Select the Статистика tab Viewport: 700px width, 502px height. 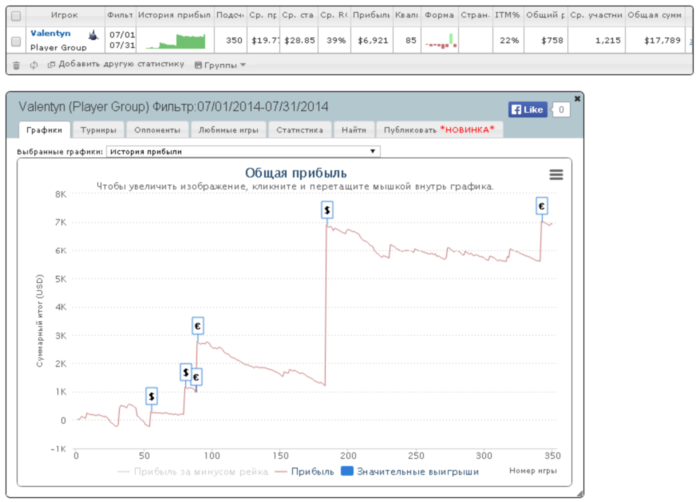(300, 130)
